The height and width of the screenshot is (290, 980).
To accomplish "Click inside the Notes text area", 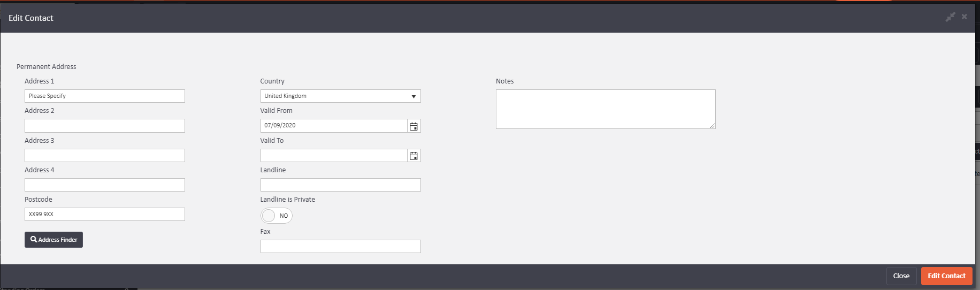I will click(x=605, y=109).
